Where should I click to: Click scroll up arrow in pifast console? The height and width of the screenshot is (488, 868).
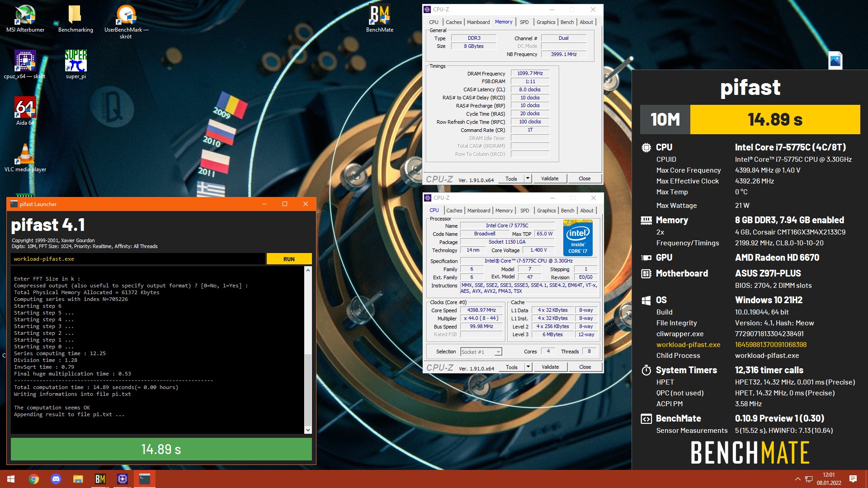(308, 270)
